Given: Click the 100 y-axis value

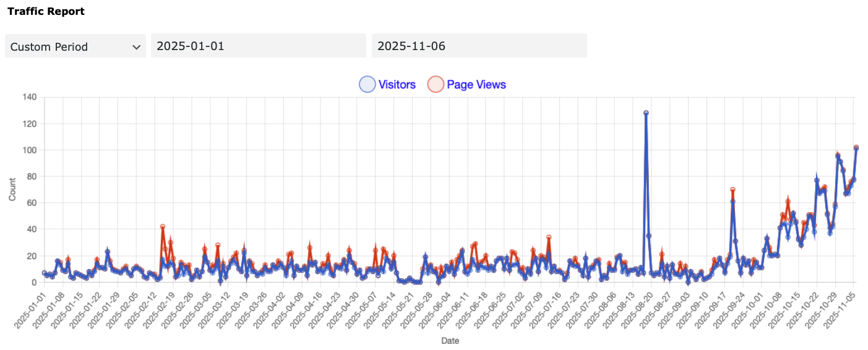Looking at the screenshot, I should click(30, 150).
